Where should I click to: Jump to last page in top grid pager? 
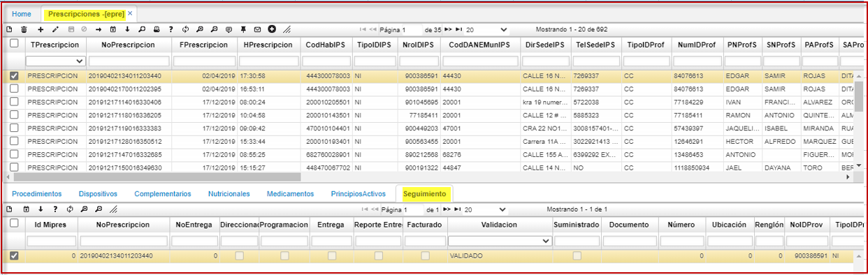458,30
